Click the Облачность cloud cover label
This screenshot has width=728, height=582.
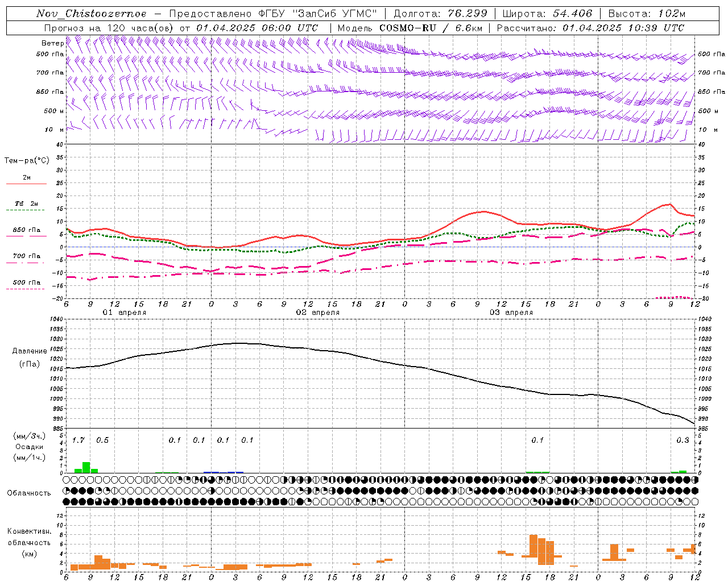(x=29, y=493)
